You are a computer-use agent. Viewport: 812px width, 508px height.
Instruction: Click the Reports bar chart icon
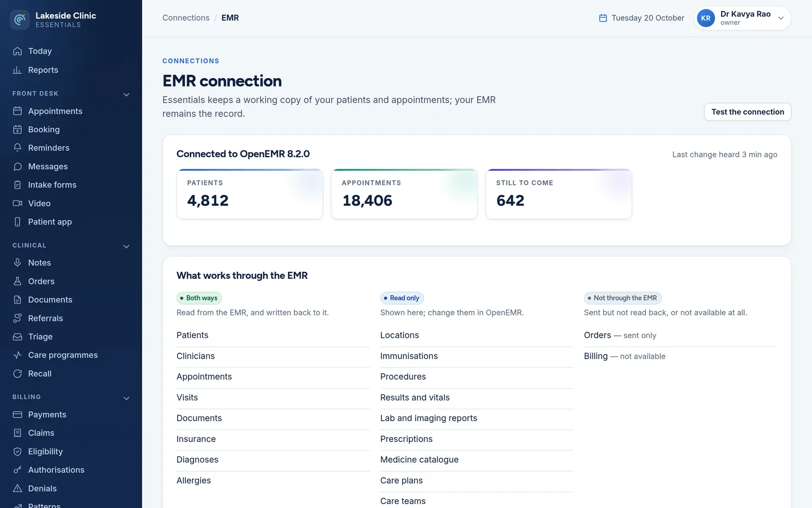(x=17, y=70)
